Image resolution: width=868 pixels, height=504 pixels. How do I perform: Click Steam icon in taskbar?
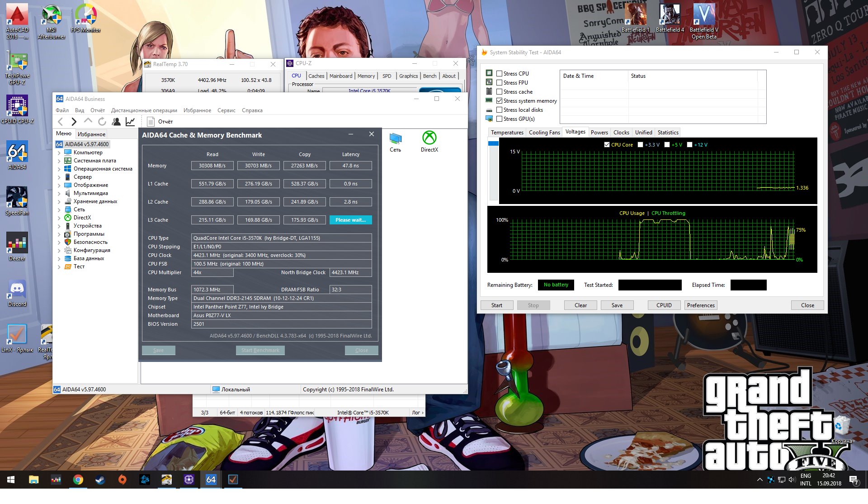tap(100, 480)
